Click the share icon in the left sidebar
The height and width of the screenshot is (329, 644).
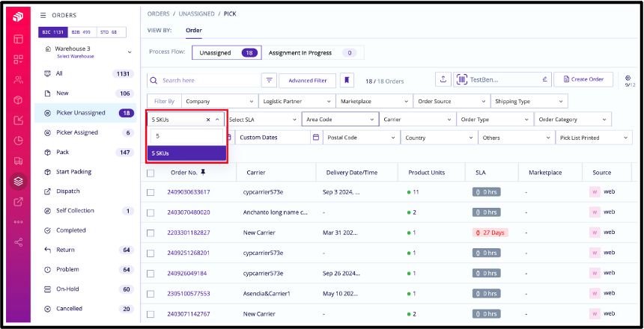point(17,242)
